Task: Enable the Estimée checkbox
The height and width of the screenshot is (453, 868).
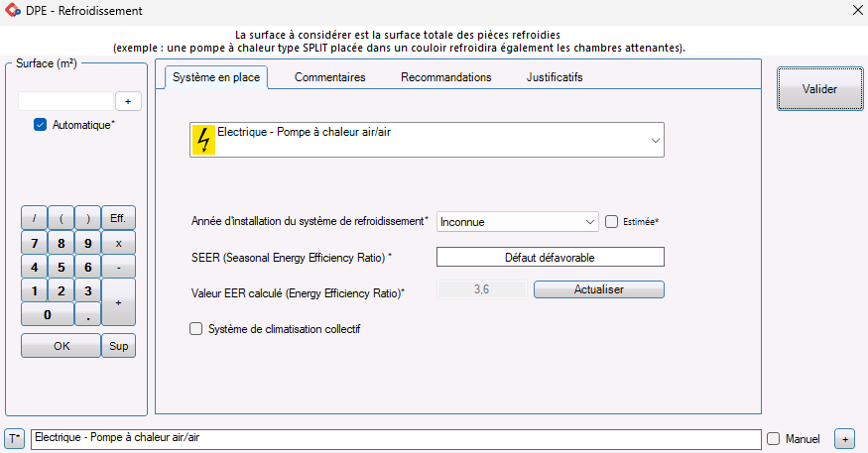Action: (x=612, y=222)
